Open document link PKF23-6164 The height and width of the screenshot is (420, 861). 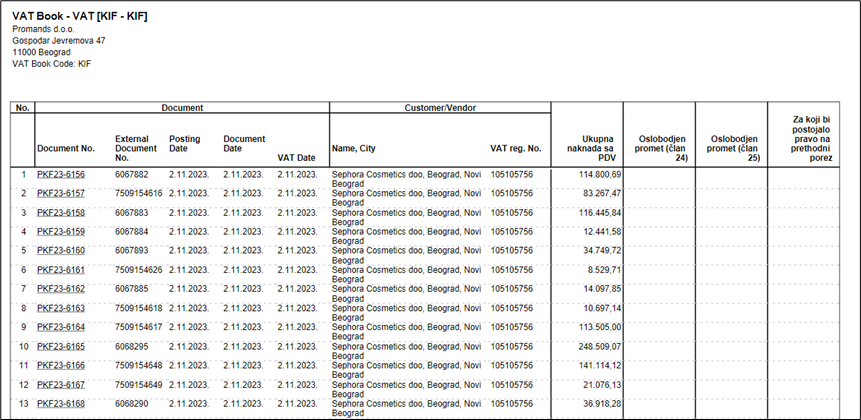(x=61, y=327)
